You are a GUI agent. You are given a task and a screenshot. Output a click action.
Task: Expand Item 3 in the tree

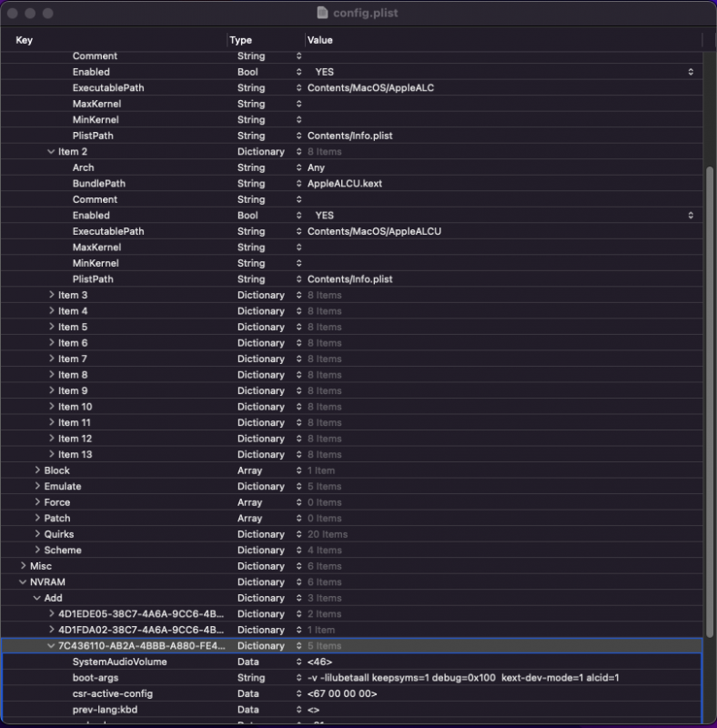(x=51, y=295)
